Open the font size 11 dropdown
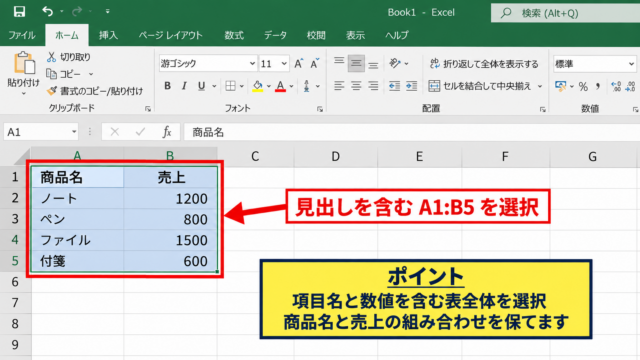This screenshot has height=360, width=640. click(x=284, y=64)
